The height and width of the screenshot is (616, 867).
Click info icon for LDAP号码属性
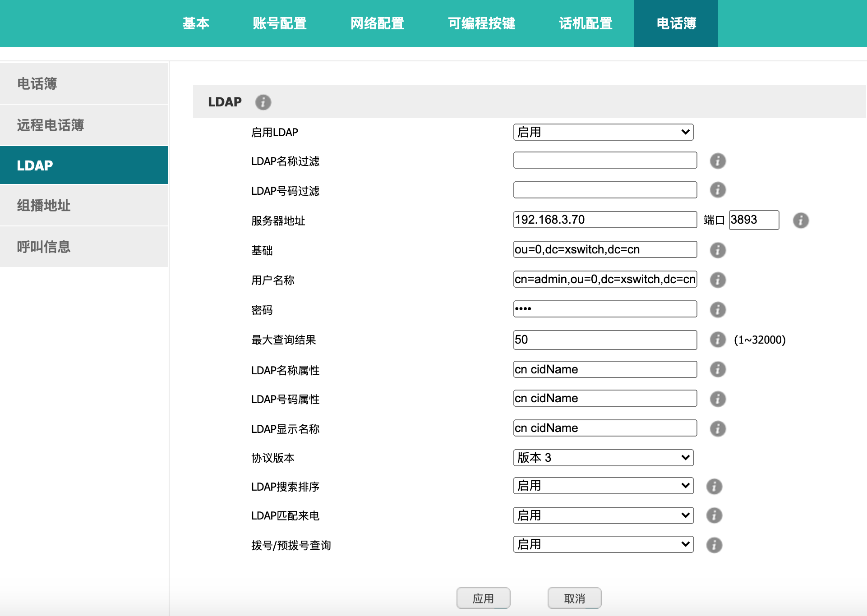tap(718, 399)
